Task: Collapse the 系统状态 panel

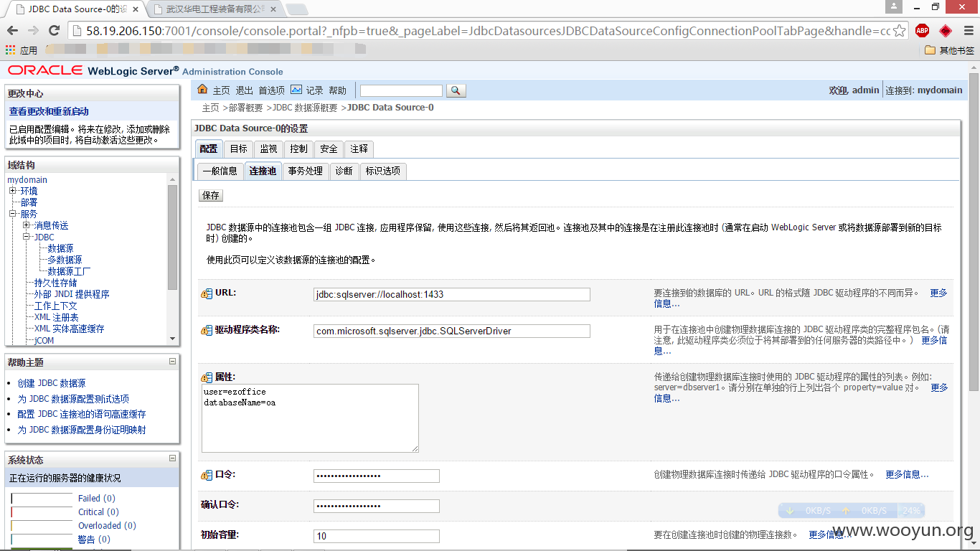Action: click(x=172, y=458)
